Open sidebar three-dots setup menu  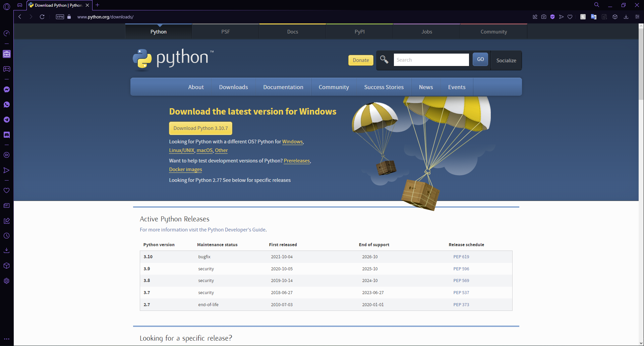7,339
